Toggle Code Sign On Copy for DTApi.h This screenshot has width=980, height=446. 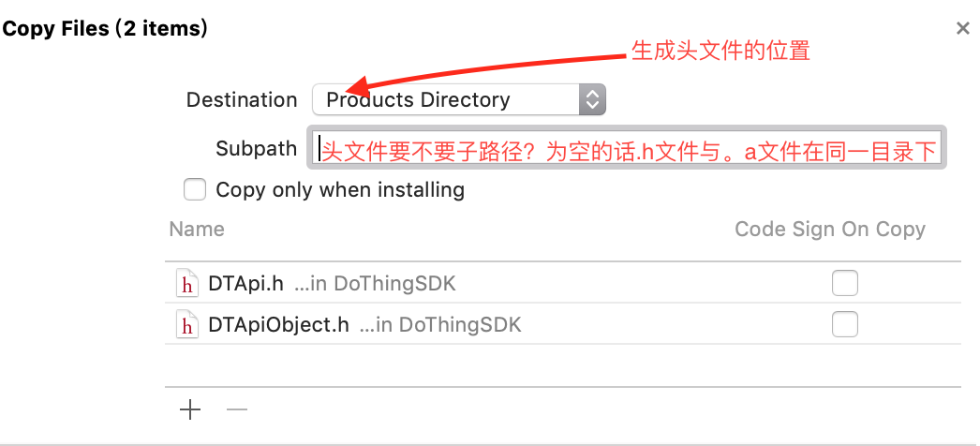[x=844, y=284]
